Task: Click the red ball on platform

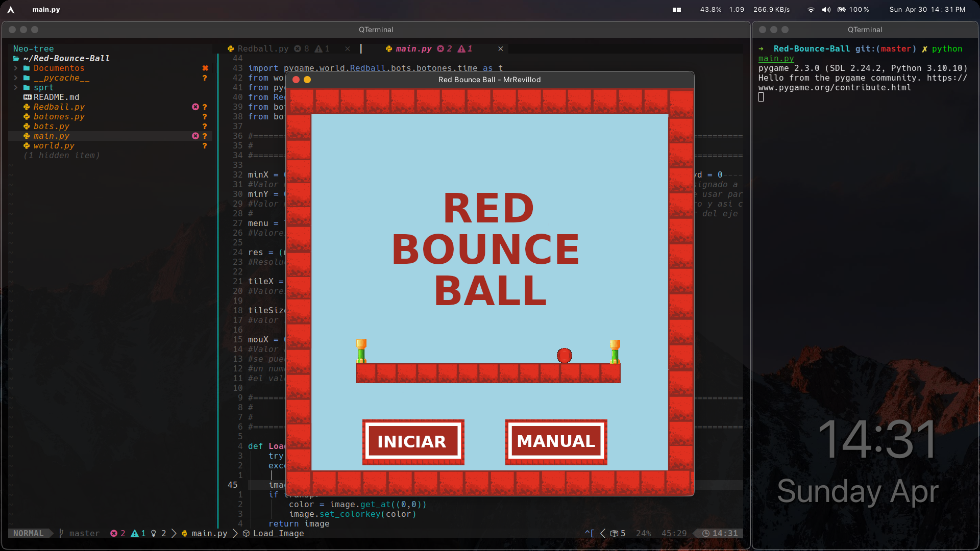Action: click(x=564, y=356)
